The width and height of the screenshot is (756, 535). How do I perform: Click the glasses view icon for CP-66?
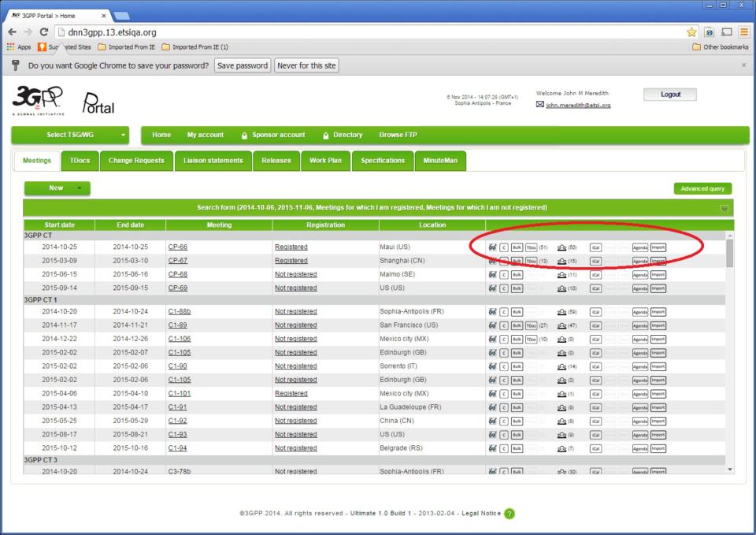tap(492, 247)
